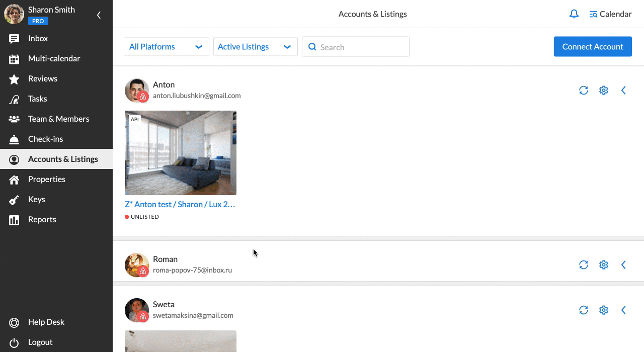Click roma-popov-75@inbox.ru email text
This screenshot has width=644, height=352.
[192, 270]
